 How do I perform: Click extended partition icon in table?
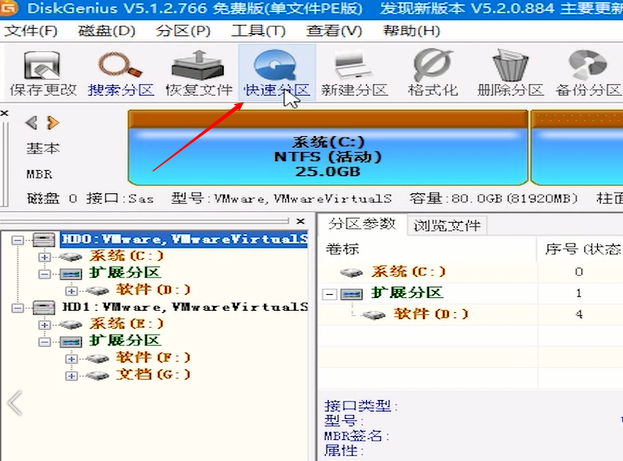[352, 294]
